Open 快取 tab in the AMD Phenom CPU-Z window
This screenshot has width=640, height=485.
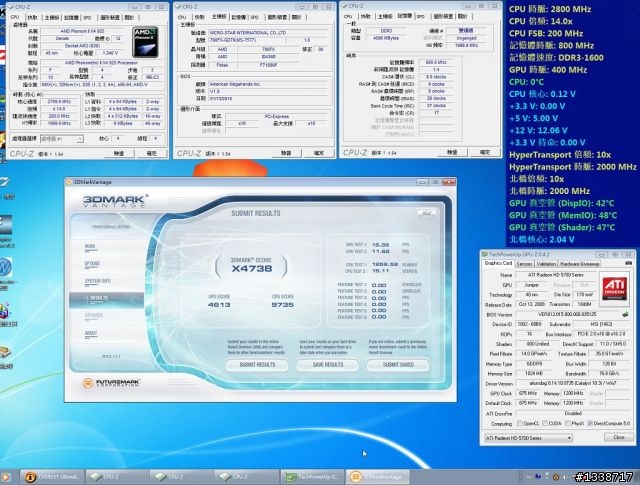pos(32,18)
